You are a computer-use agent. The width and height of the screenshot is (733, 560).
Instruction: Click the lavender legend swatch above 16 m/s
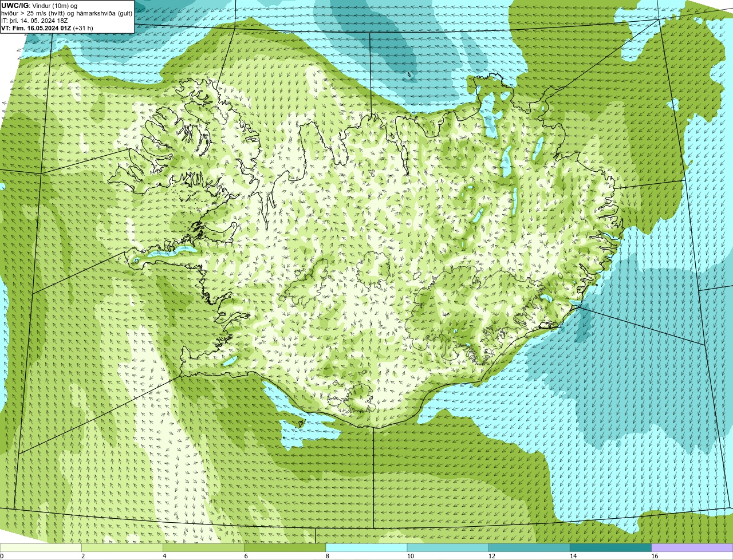(692, 547)
